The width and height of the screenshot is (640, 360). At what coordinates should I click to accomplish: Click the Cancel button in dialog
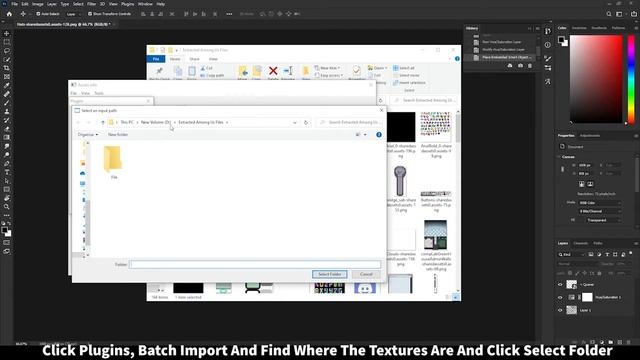[x=366, y=274]
